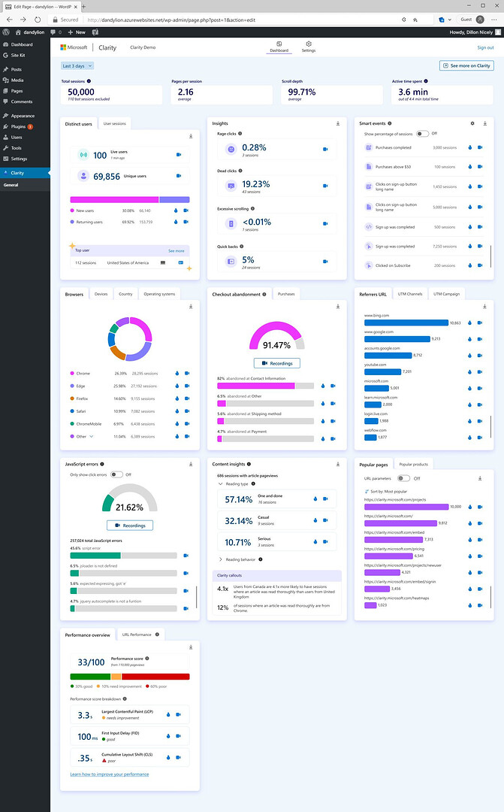This screenshot has width=504, height=812.
Task: Click the Smart events list scrollbar
Action: click(490, 254)
